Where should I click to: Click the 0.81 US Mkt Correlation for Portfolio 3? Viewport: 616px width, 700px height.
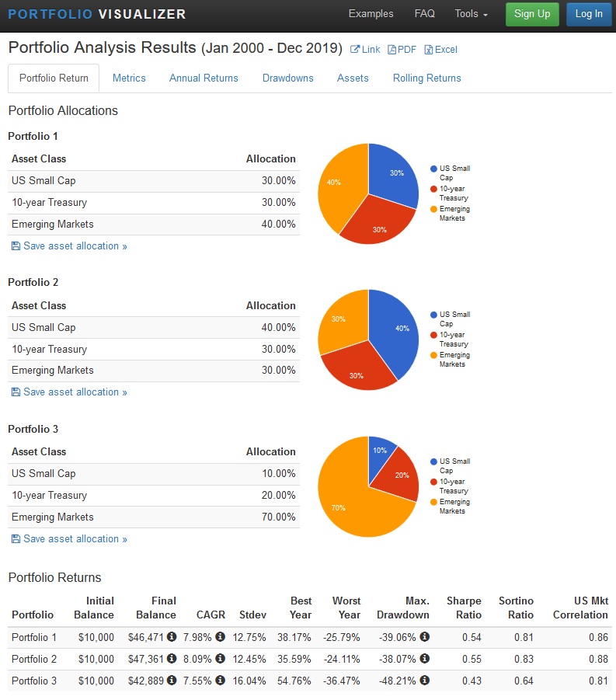click(x=598, y=681)
